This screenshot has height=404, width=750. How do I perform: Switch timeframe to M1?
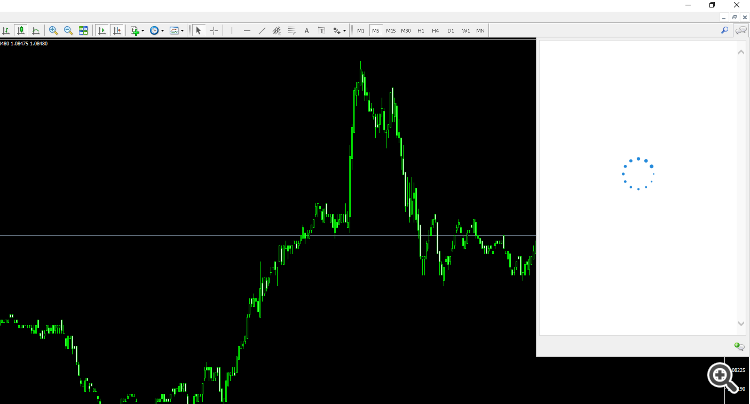point(361,31)
